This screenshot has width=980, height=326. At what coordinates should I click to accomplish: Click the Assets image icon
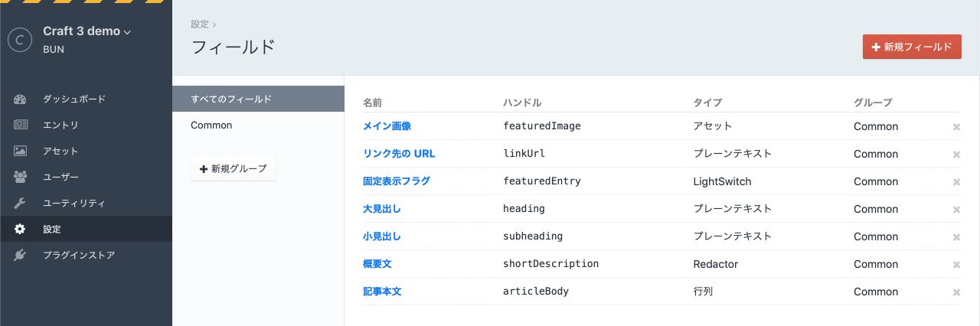pyautogui.click(x=21, y=151)
